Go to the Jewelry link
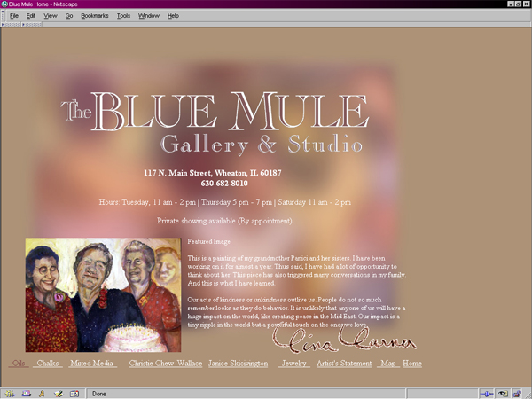The width and height of the screenshot is (532, 399). 294,363
